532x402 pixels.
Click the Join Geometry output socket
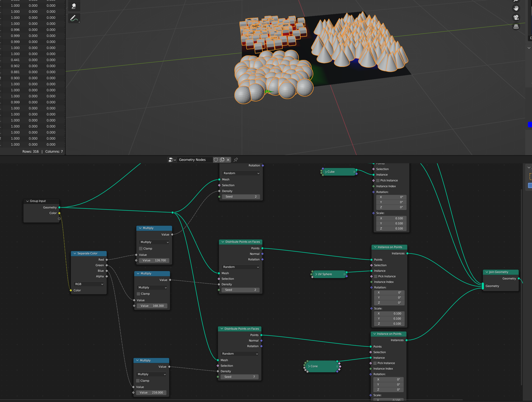coord(519,279)
